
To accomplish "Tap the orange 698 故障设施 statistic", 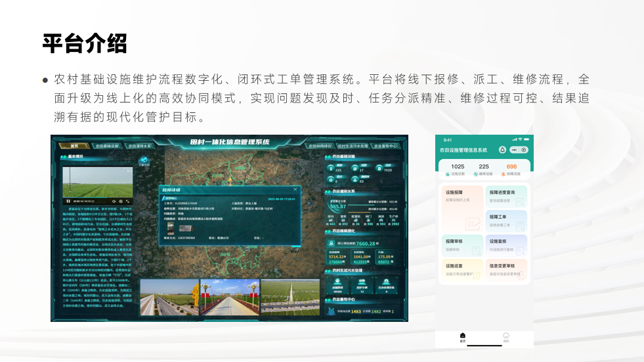I will (511, 170).
